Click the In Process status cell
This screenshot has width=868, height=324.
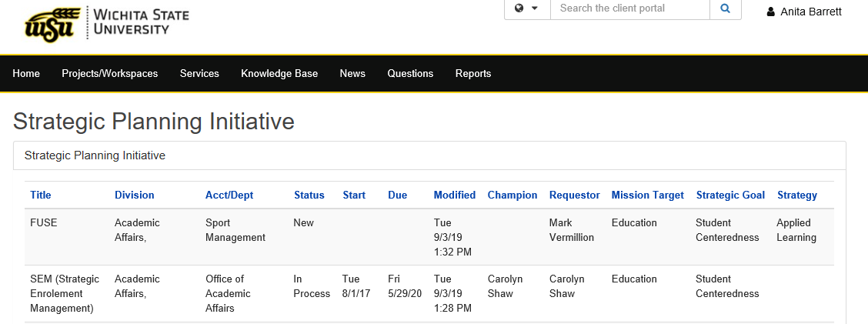point(312,286)
